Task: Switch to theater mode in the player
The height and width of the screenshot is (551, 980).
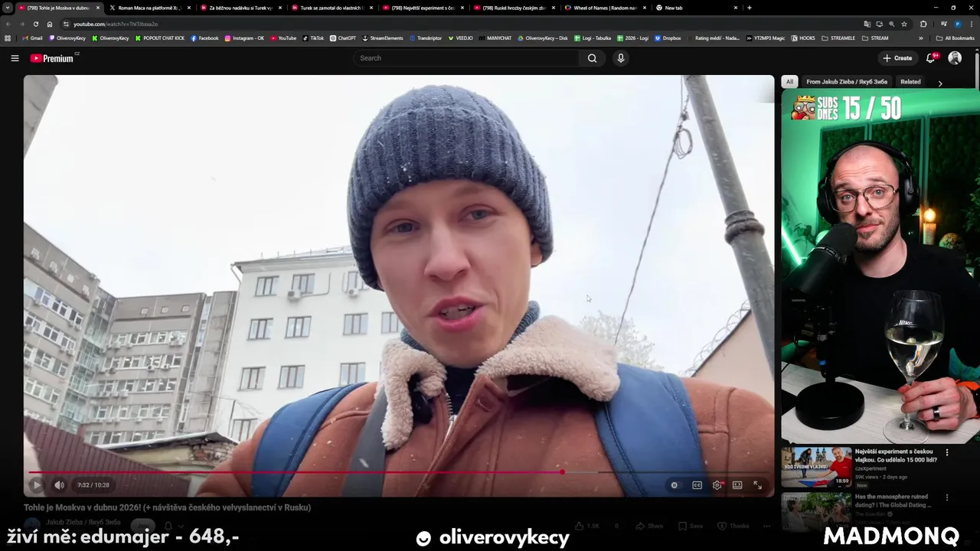Action: pyautogui.click(x=737, y=485)
